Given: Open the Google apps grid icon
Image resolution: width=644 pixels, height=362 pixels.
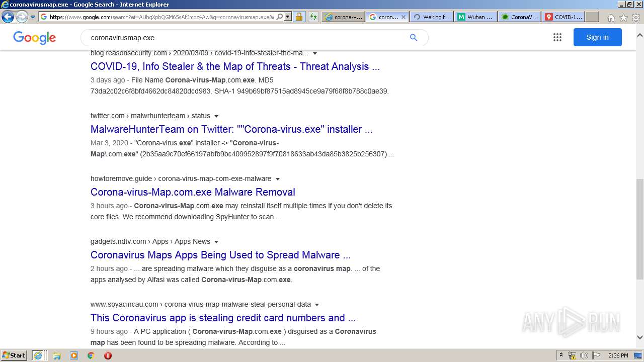Looking at the screenshot, I should tap(557, 37).
